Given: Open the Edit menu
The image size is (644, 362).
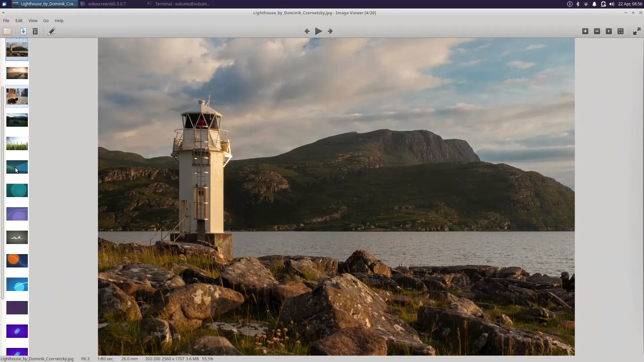Looking at the screenshot, I should coord(19,20).
